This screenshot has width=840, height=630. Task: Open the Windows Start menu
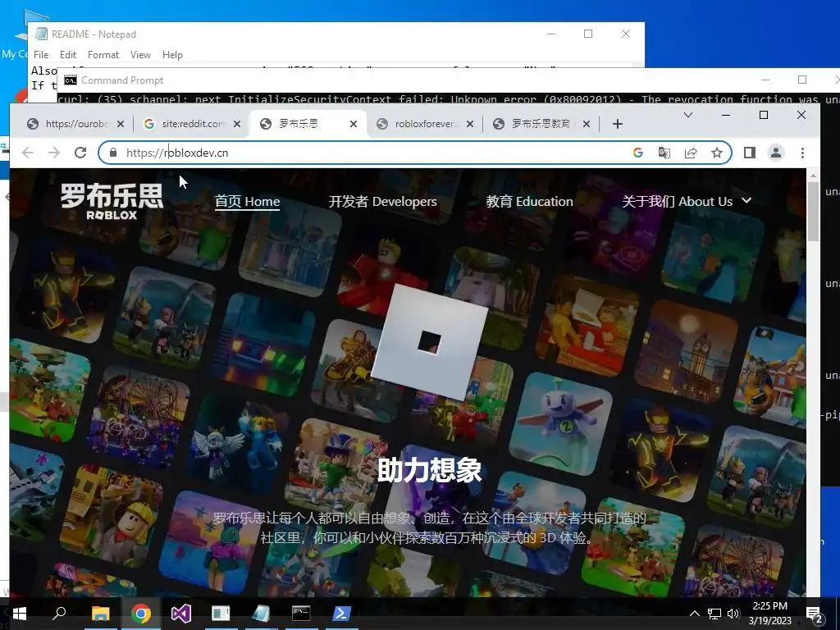pyautogui.click(x=20, y=614)
